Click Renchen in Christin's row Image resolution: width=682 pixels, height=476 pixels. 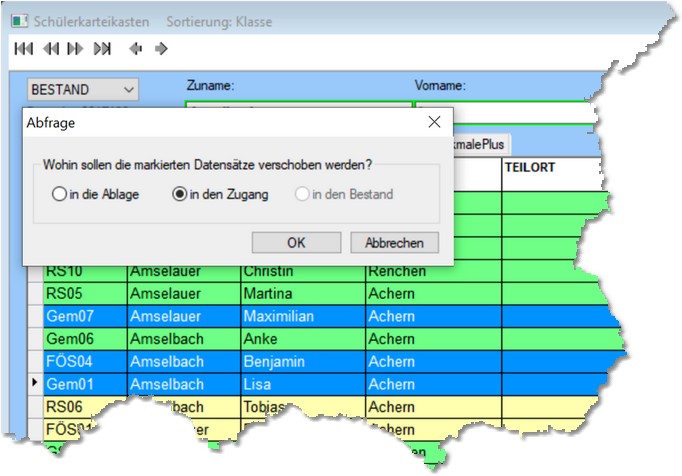click(434, 273)
